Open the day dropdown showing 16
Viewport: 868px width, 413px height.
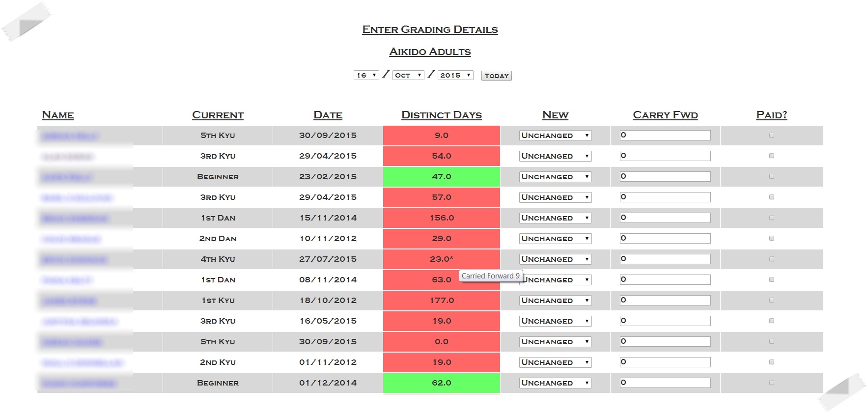tap(366, 75)
